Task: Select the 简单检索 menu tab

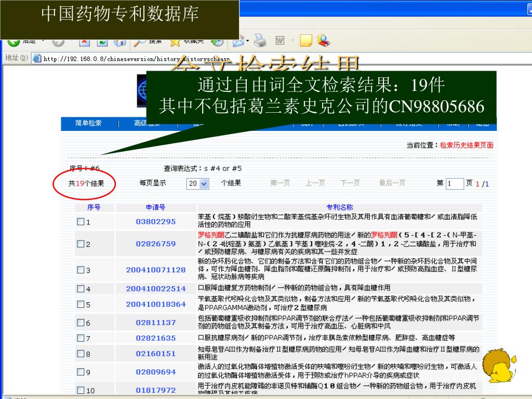Action: pyautogui.click(x=88, y=123)
